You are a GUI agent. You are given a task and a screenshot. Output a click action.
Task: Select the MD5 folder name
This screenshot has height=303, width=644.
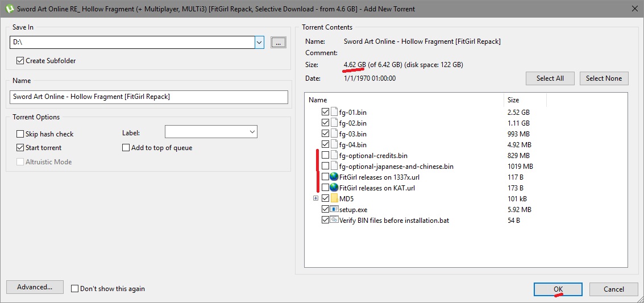point(347,199)
